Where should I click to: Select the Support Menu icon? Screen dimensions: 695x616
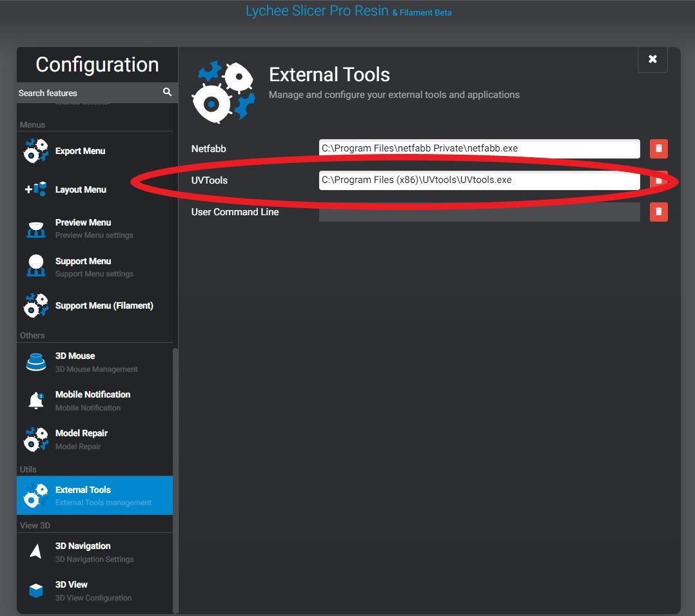click(x=36, y=265)
